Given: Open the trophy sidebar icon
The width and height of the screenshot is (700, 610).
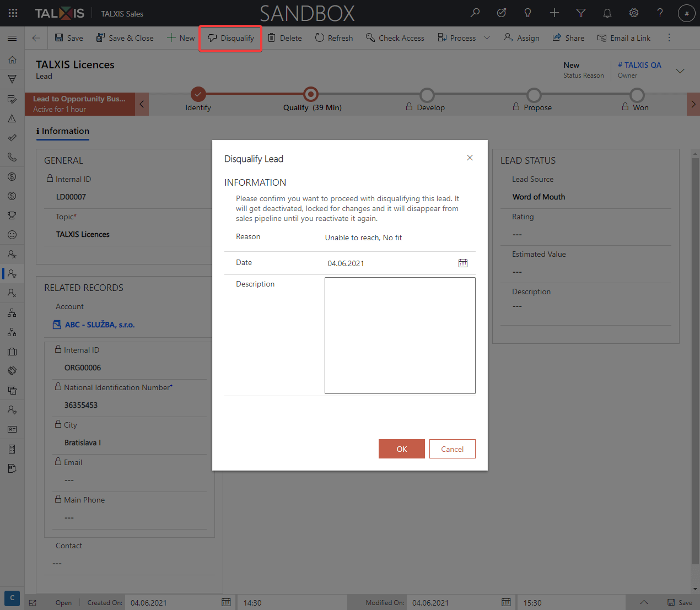Looking at the screenshot, I should [12, 215].
